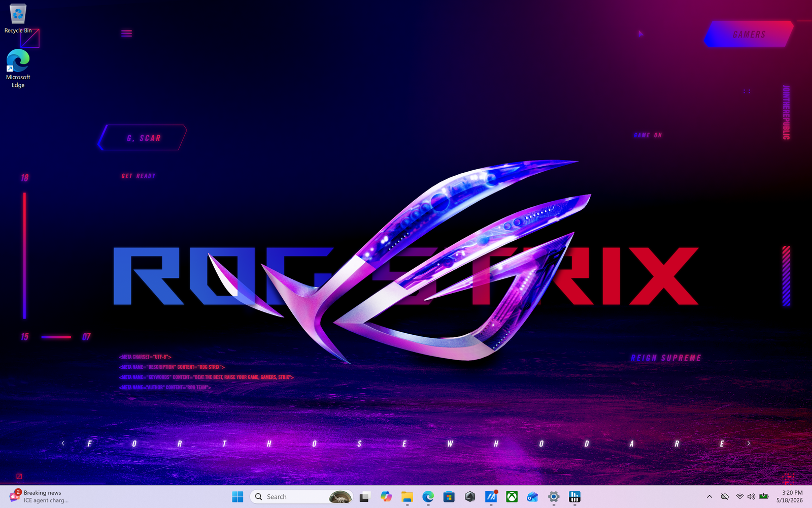Viewport: 812px width, 508px height.
Task: Open the clock showing 3:20 PM
Action: coord(790,497)
